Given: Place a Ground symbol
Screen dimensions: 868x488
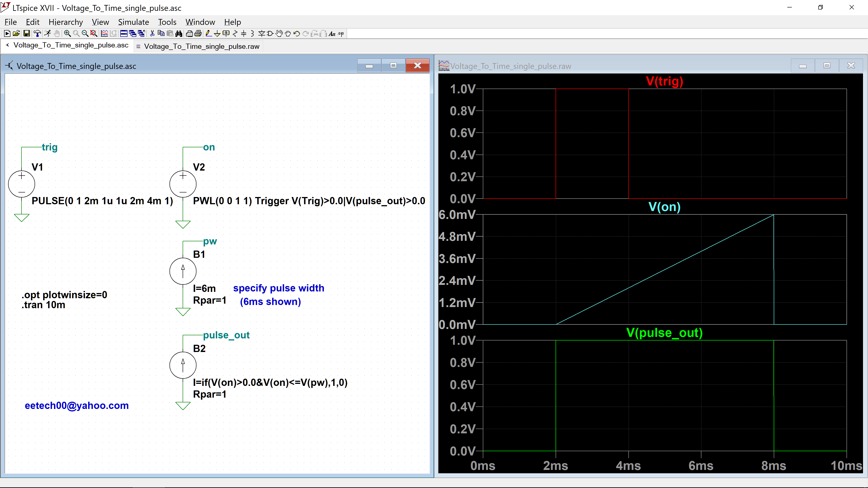Looking at the screenshot, I should (217, 34).
